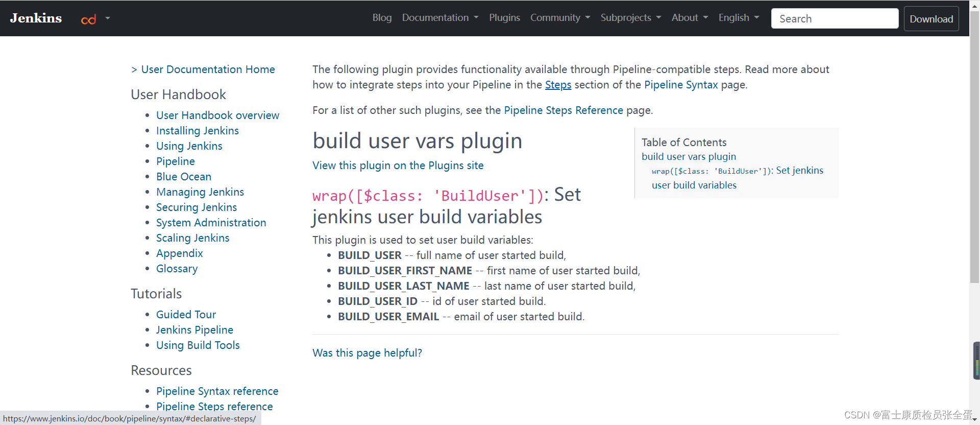Open Scaling Jenkins link

tap(193, 238)
